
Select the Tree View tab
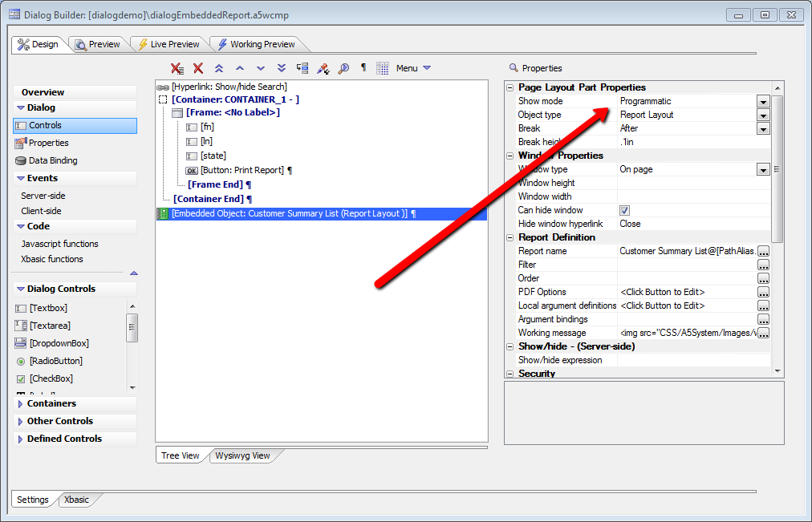[x=180, y=455]
